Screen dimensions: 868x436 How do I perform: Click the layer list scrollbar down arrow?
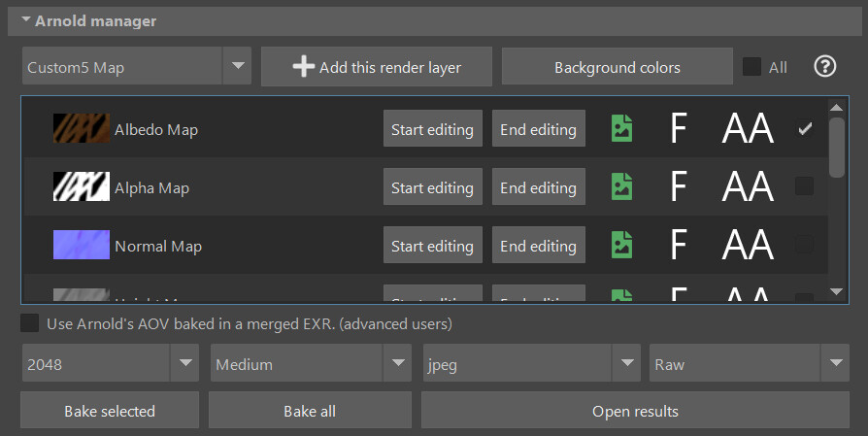pos(837,291)
